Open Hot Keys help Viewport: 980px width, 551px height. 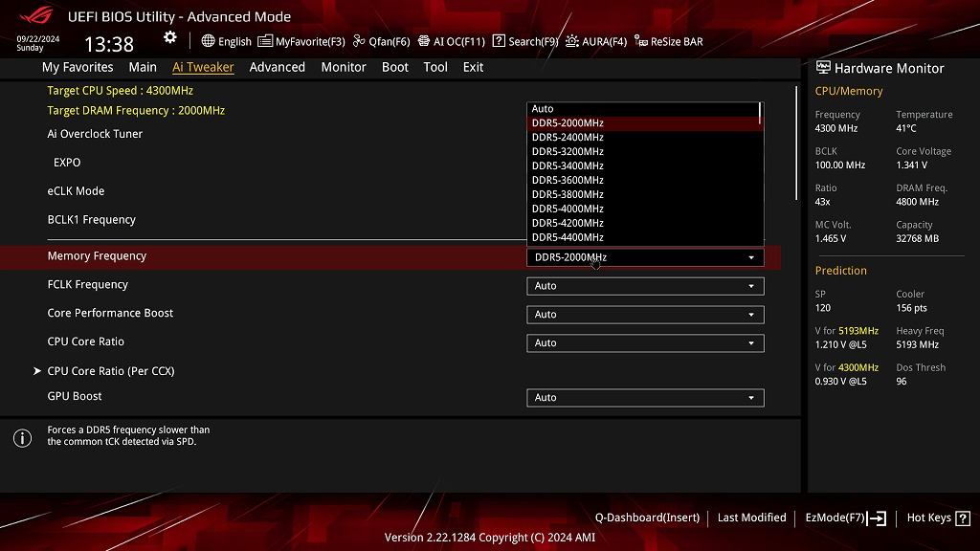(938, 518)
